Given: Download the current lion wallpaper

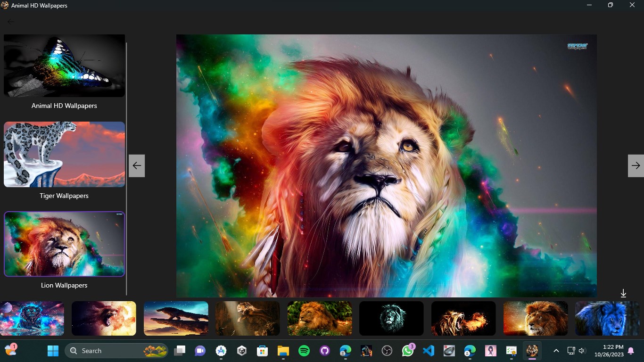Looking at the screenshot, I should click(x=623, y=293).
